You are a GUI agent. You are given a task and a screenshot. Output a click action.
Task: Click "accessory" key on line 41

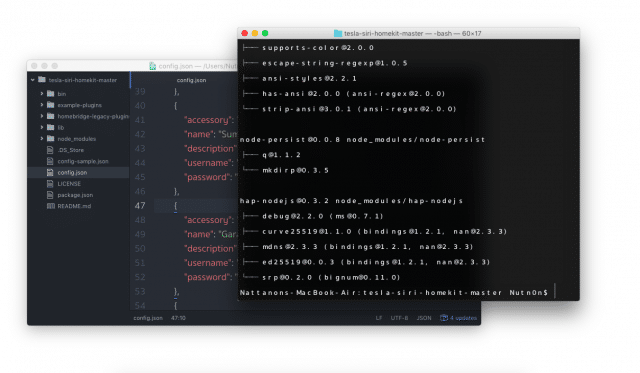click(209, 120)
